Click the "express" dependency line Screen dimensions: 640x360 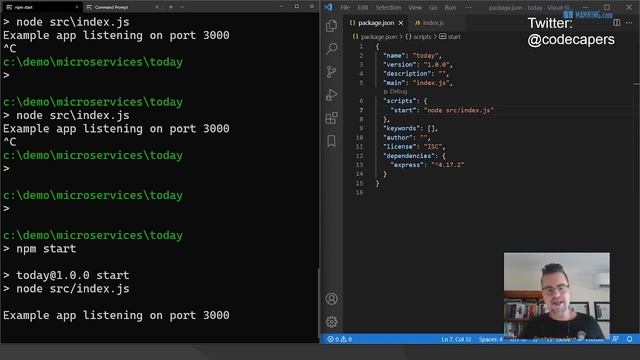click(x=427, y=165)
